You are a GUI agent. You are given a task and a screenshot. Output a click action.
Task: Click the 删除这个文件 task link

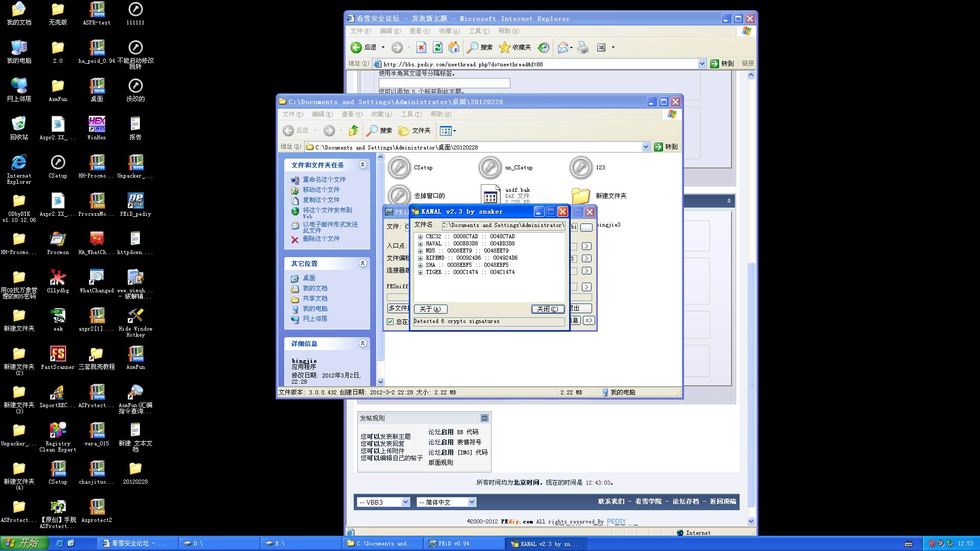(x=321, y=239)
